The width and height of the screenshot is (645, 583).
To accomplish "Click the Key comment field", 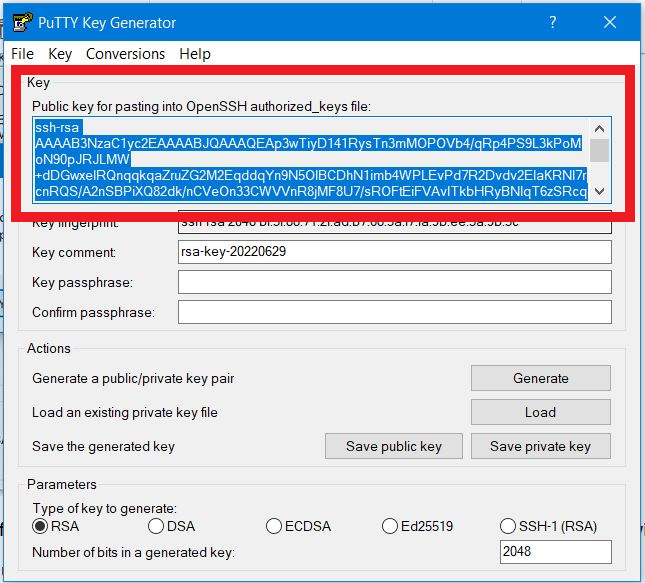I will [x=394, y=252].
